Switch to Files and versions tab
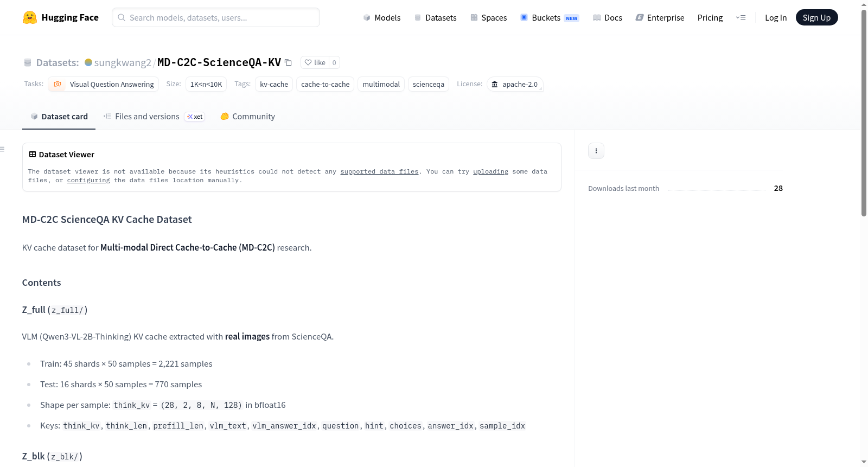This screenshot has height=467, width=868. (x=154, y=117)
